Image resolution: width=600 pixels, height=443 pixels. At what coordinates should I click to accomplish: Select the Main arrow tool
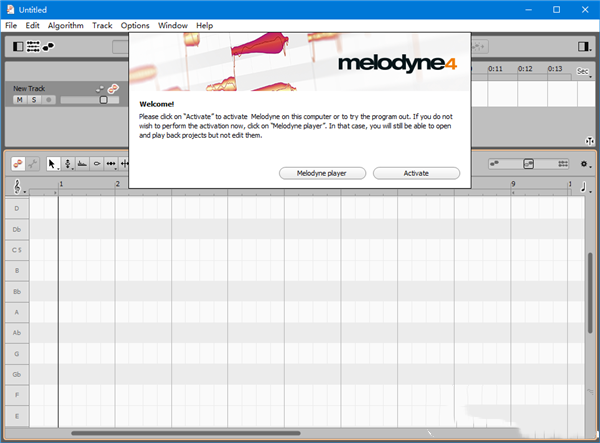pos(53,163)
